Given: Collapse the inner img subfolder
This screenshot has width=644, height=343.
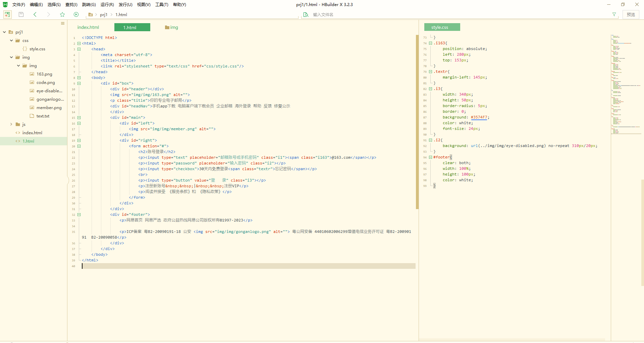Looking at the screenshot, I should (18, 66).
